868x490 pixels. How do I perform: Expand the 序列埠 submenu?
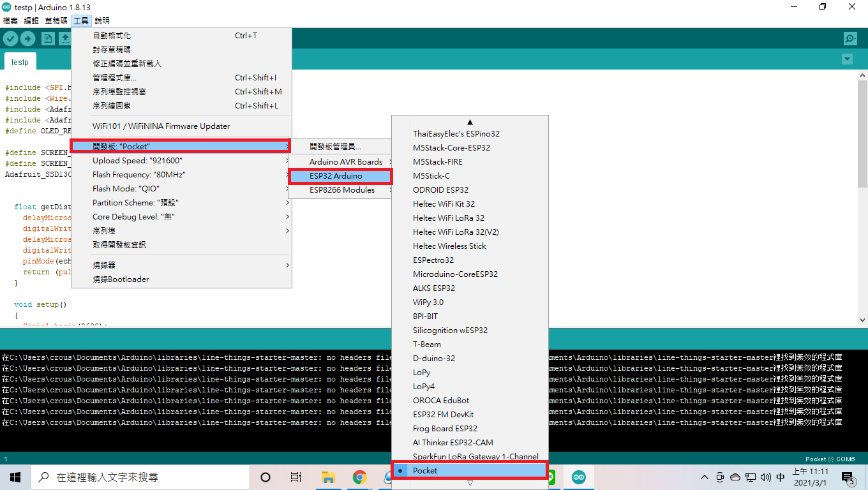[x=181, y=231]
